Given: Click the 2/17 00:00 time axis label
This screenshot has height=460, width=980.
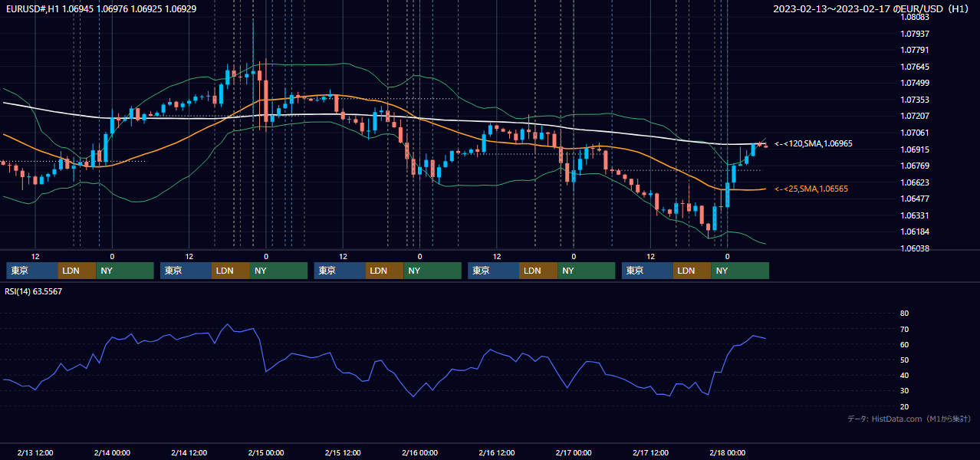Looking at the screenshot, I should point(574,452).
